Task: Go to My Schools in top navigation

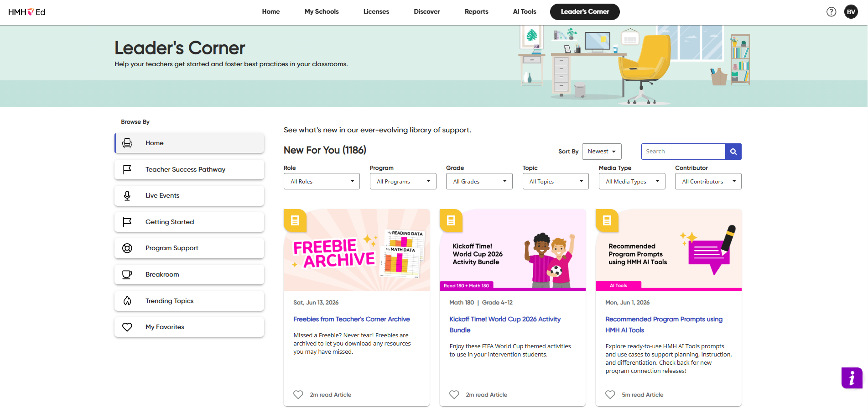Action: (322, 12)
